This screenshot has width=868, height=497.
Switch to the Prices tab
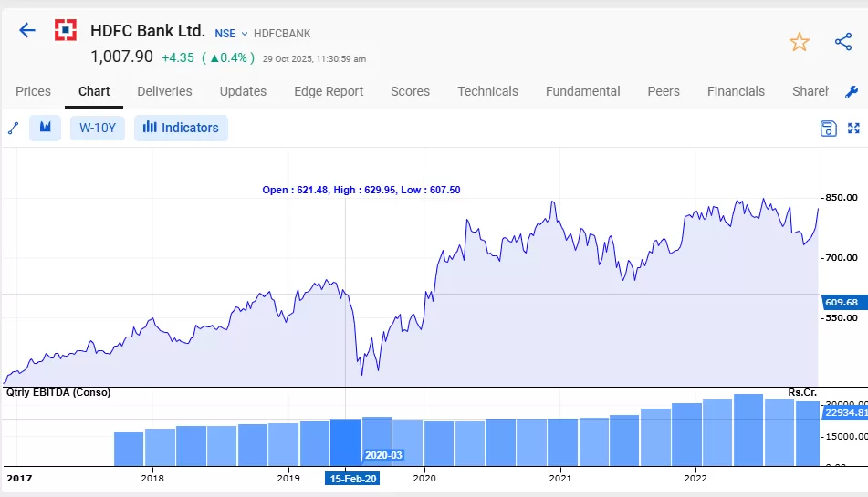[33, 91]
